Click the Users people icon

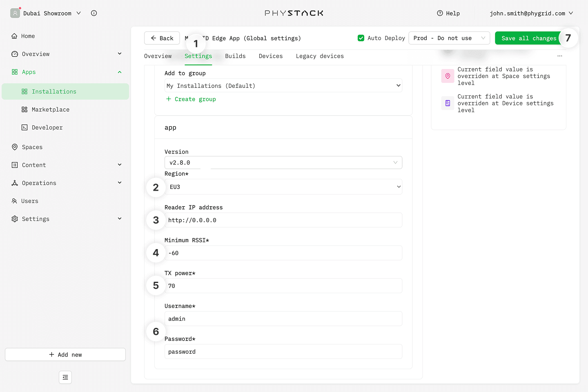(x=14, y=201)
